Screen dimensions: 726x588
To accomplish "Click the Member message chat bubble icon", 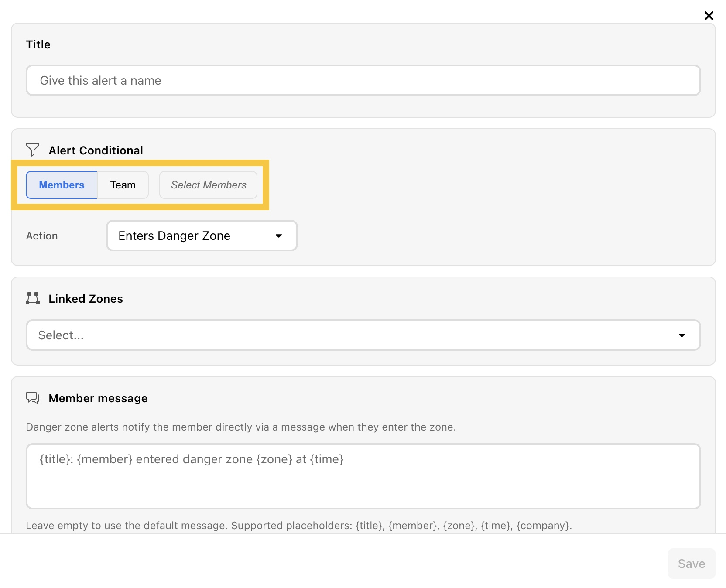I will [x=33, y=398].
